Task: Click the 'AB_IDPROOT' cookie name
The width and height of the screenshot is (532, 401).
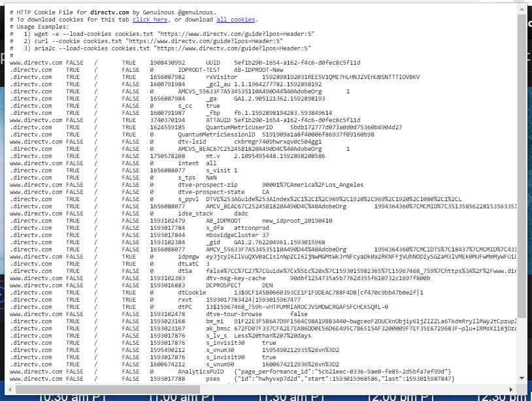Action: click(x=224, y=221)
